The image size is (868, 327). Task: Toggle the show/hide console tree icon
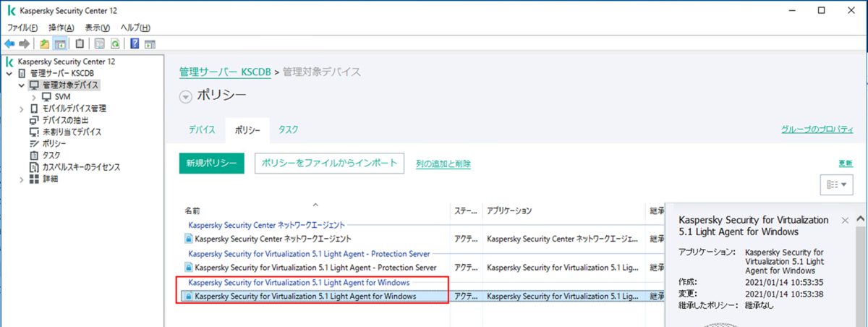[x=59, y=43]
